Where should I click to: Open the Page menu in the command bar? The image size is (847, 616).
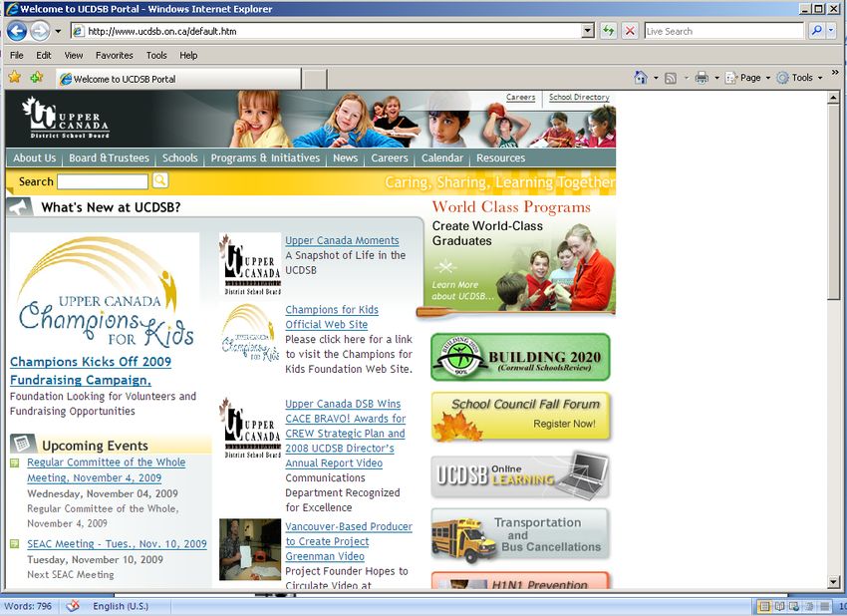click(747, 78)
